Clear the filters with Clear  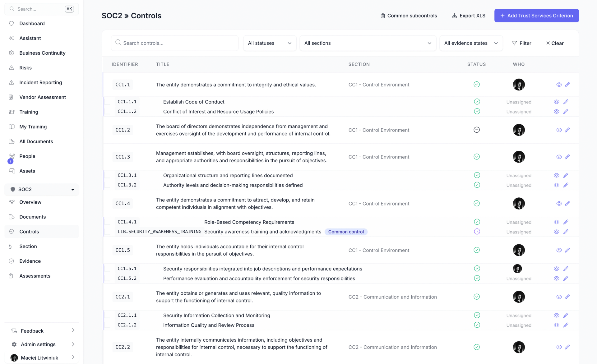point(555,43)
